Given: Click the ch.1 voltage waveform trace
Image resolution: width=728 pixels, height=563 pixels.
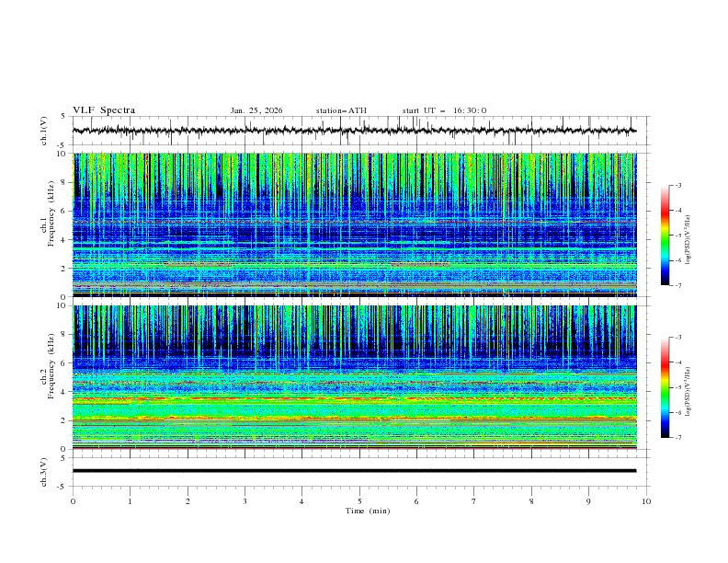Looking at the screenshot, I should click(354, 131).
